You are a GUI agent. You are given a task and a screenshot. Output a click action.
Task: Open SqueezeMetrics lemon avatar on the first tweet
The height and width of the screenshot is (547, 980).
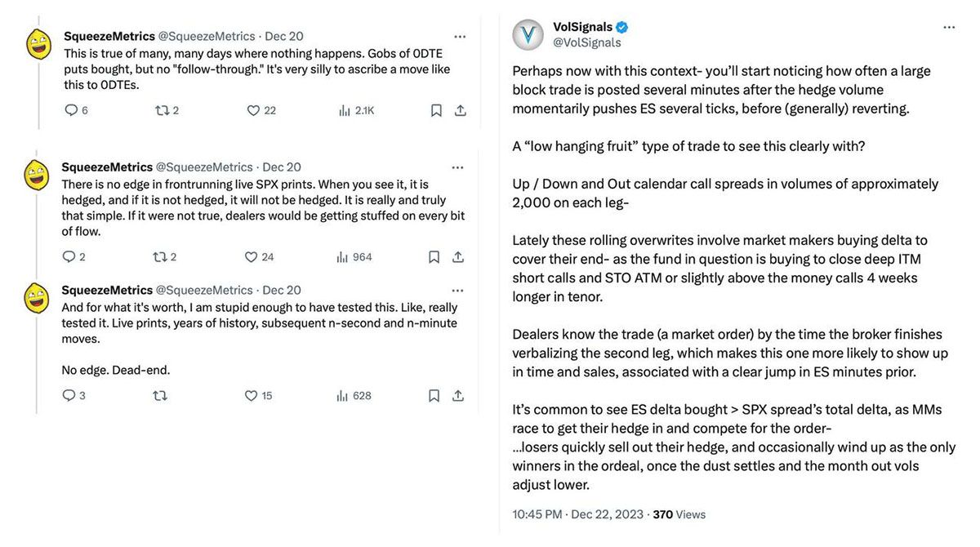[38, 43]
